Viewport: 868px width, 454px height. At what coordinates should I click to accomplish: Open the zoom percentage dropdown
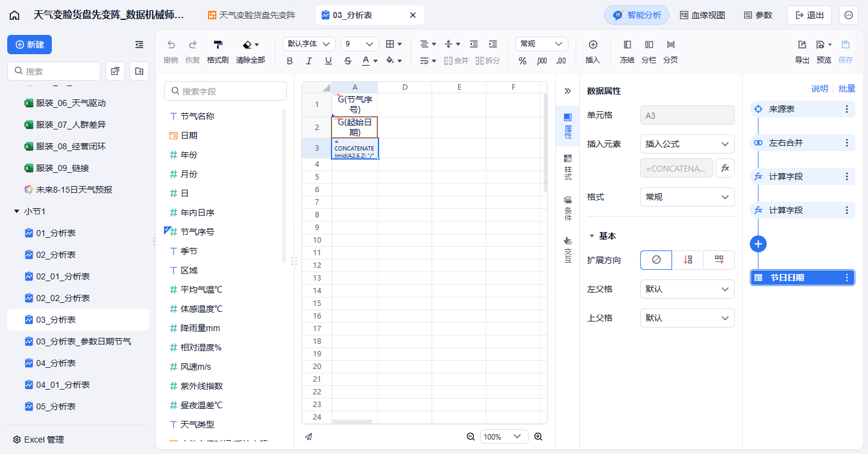[x=504, y=437]
